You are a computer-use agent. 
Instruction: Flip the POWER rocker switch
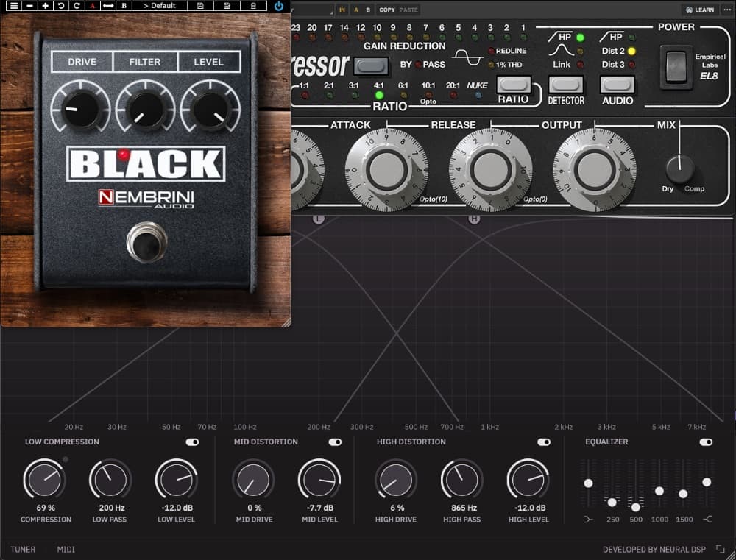[676, 67]
